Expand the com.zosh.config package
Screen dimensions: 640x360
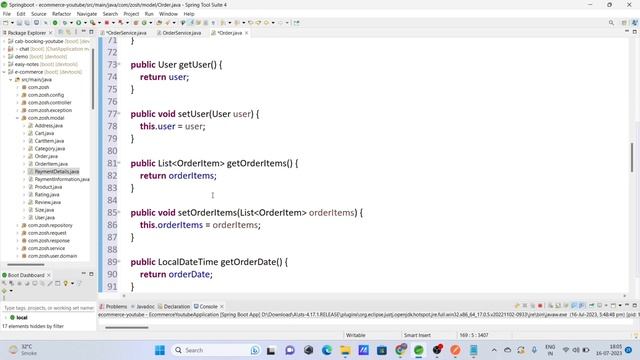[18, 95]
